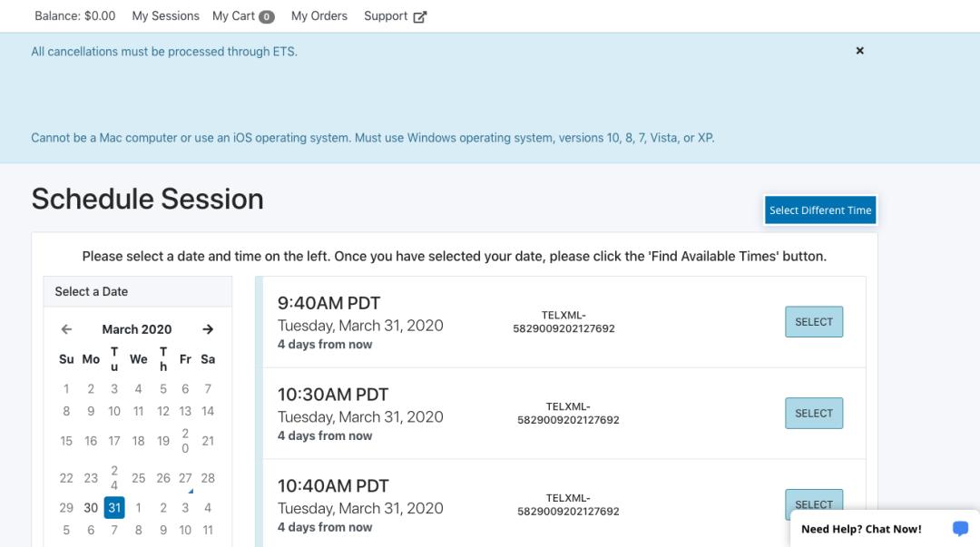Dismiss the cancellation notice banner

pyautogui.click(x=859, y=51)
